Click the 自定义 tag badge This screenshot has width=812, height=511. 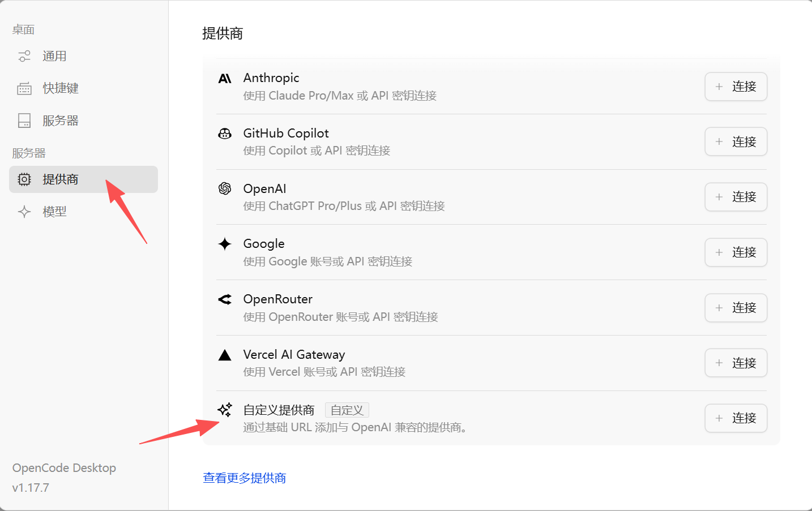(x=347, y=410)
